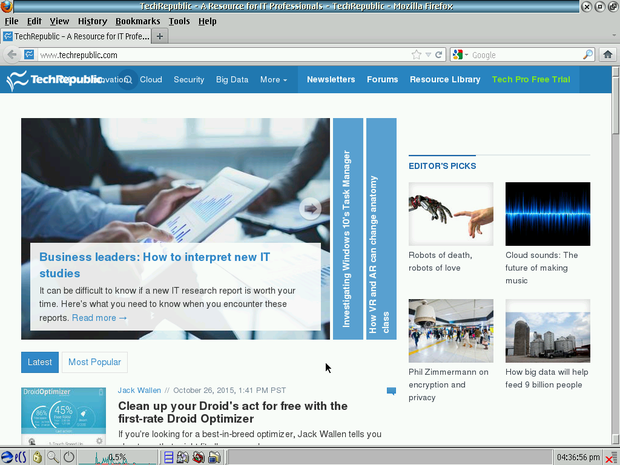Open the Bookmarks menu
This screenshot has width=620, height=465.
[x=137, y=21]
